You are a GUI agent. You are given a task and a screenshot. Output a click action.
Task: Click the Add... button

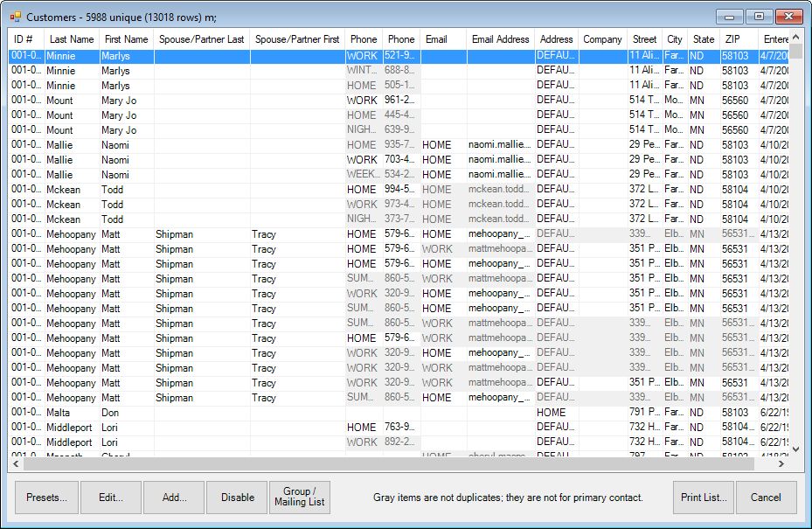174,498
